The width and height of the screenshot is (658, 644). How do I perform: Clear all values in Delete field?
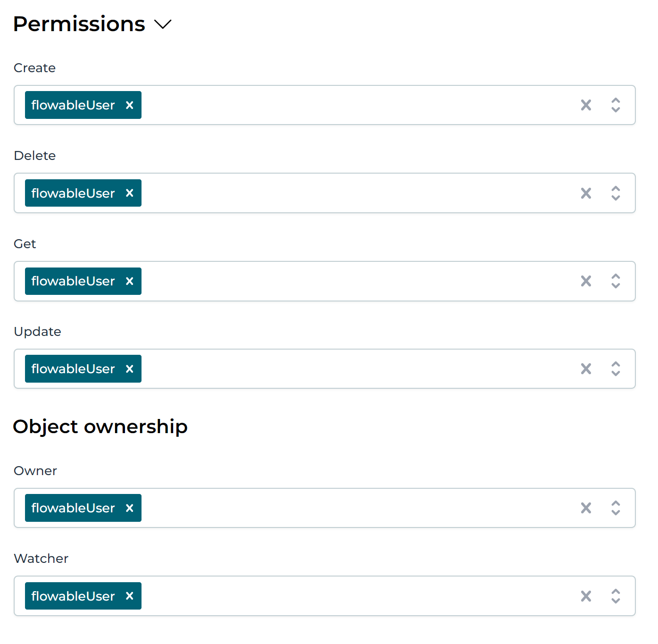point(586,193)
